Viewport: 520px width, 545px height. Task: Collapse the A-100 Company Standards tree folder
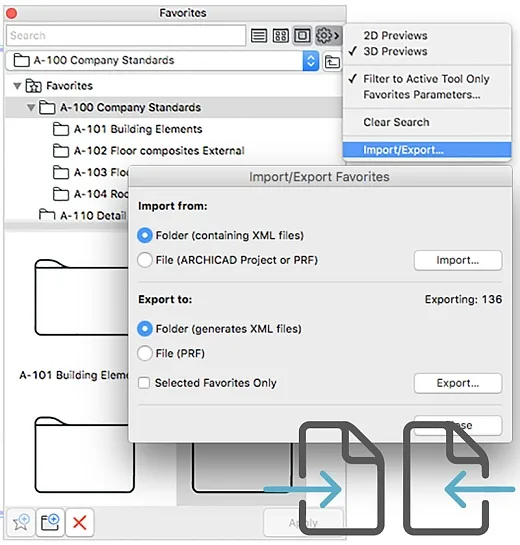click(x=31, y=107)
